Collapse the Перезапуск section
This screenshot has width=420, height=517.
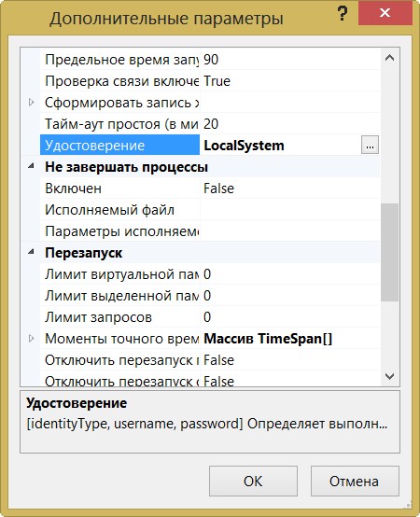tap(32, 253)
